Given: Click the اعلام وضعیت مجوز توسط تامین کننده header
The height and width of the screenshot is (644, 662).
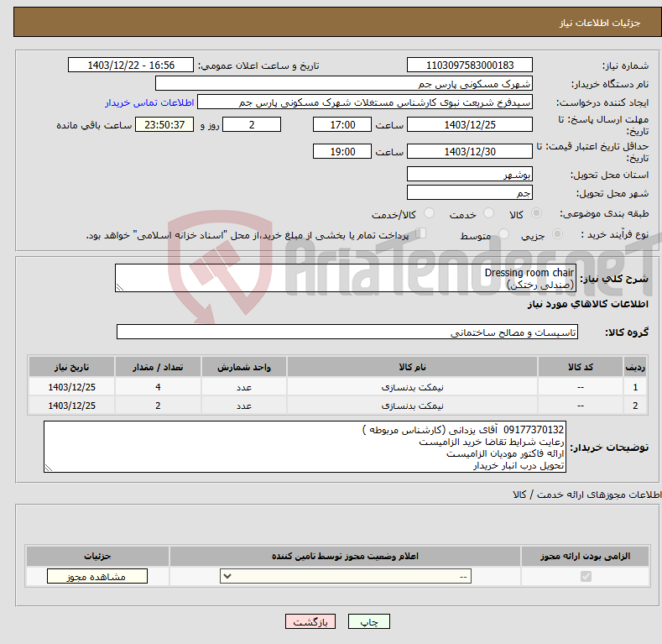Looking at the screenshot, I should (345, 556).
